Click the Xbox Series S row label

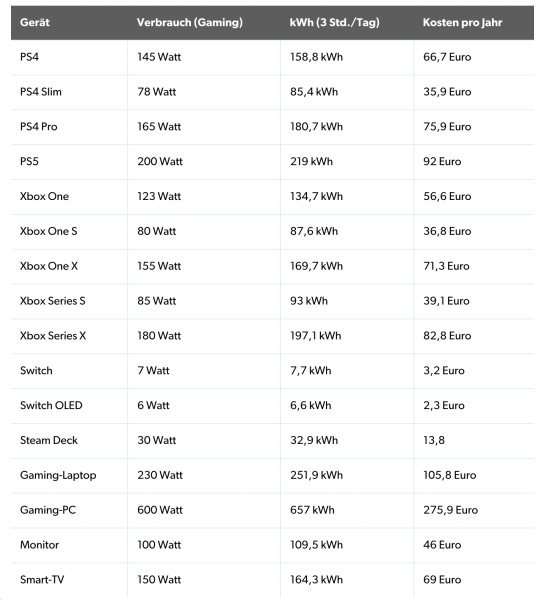[x=53, y=301]
